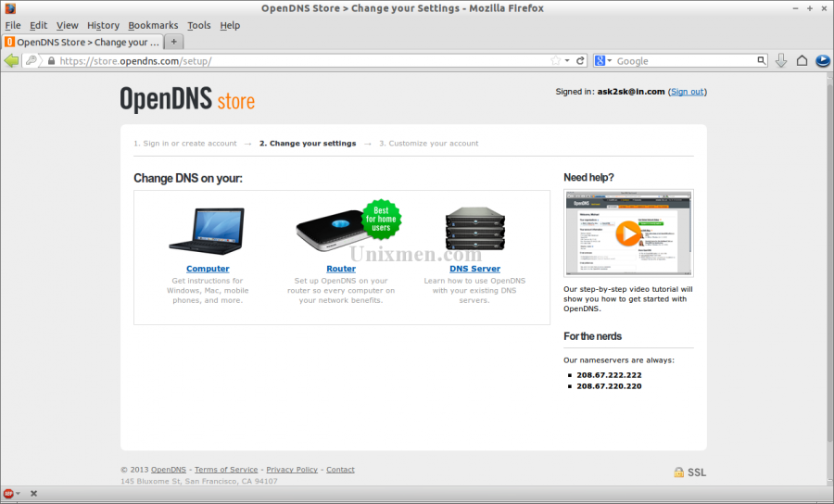Go to home page icon
The width and height of the screenshot is (834, 504).
pyautogui.click(x=802, y=60)
